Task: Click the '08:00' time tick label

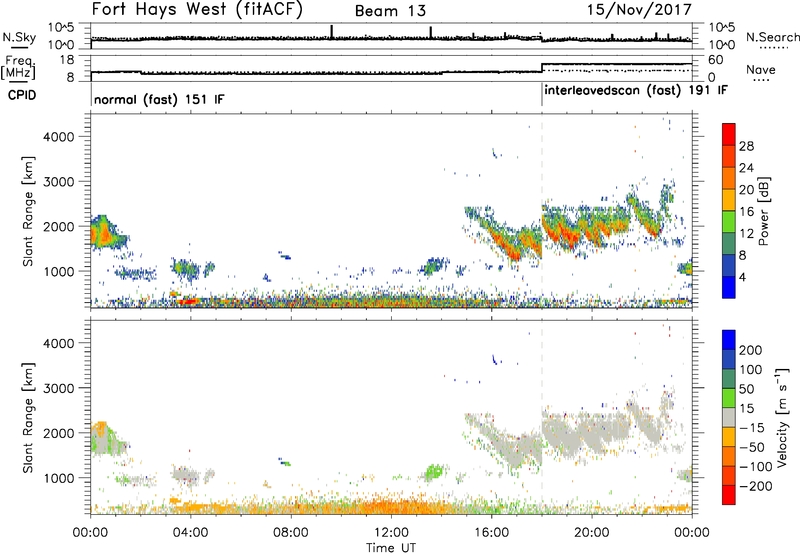Action: tap(291, 533)
